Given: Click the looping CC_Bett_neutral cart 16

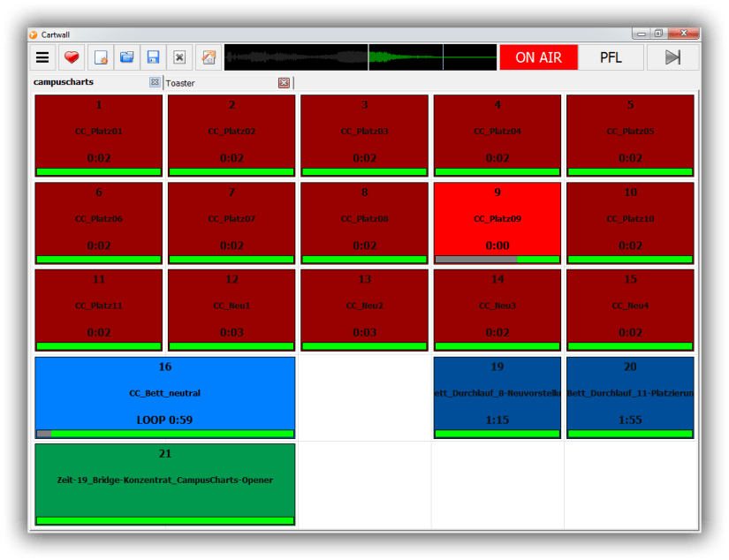Looking at the screenshot, I should pos(164,391).
